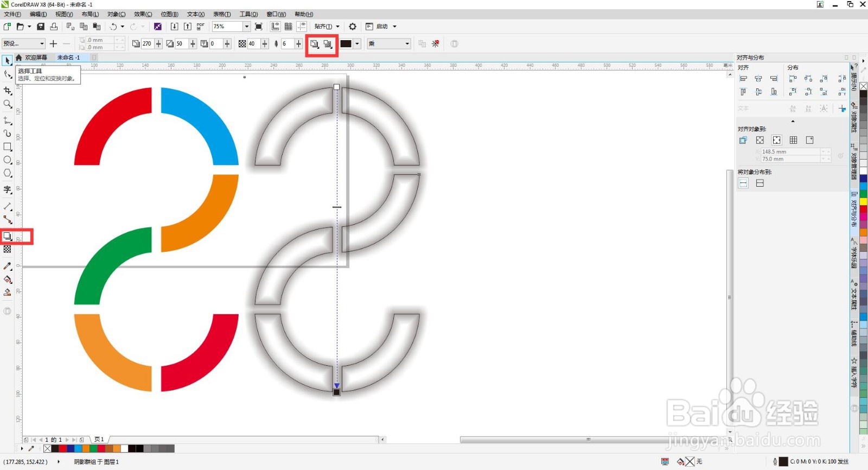Click Align Right button in docker
The height and width of the screenshot is (470, 868).
coord(774,79)
